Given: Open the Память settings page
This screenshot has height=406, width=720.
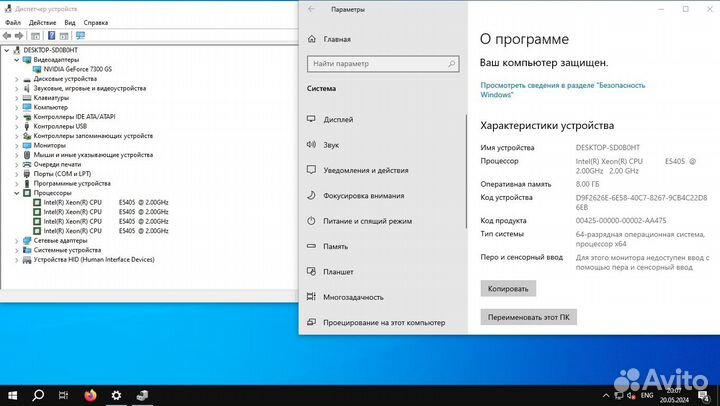Looking at the screenshot, I should click(335, 247).
